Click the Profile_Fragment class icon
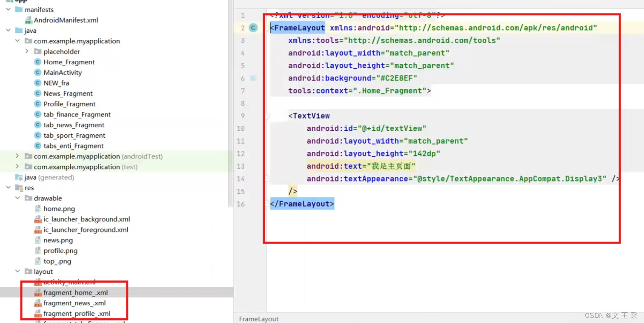 (x=37, y=104)
